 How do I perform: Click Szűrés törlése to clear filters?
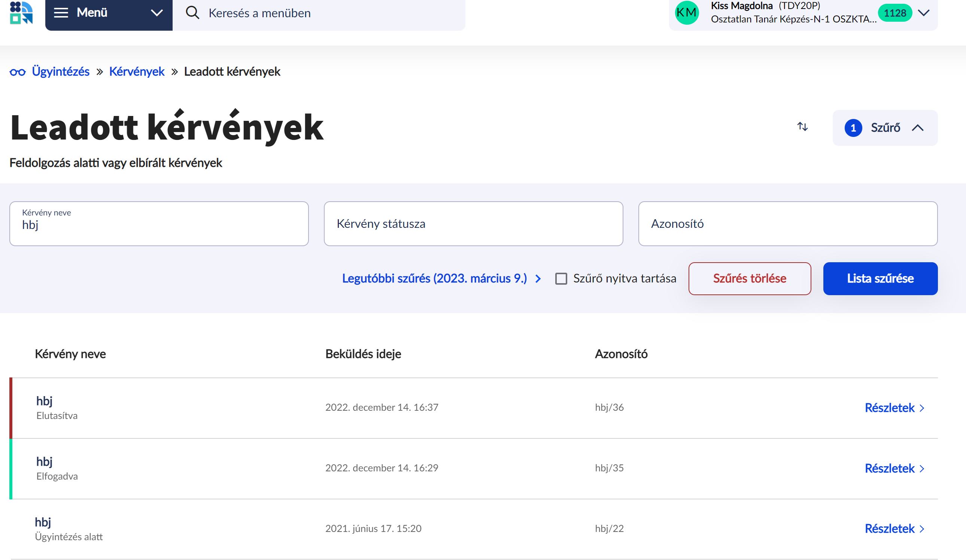pos(750,278)
